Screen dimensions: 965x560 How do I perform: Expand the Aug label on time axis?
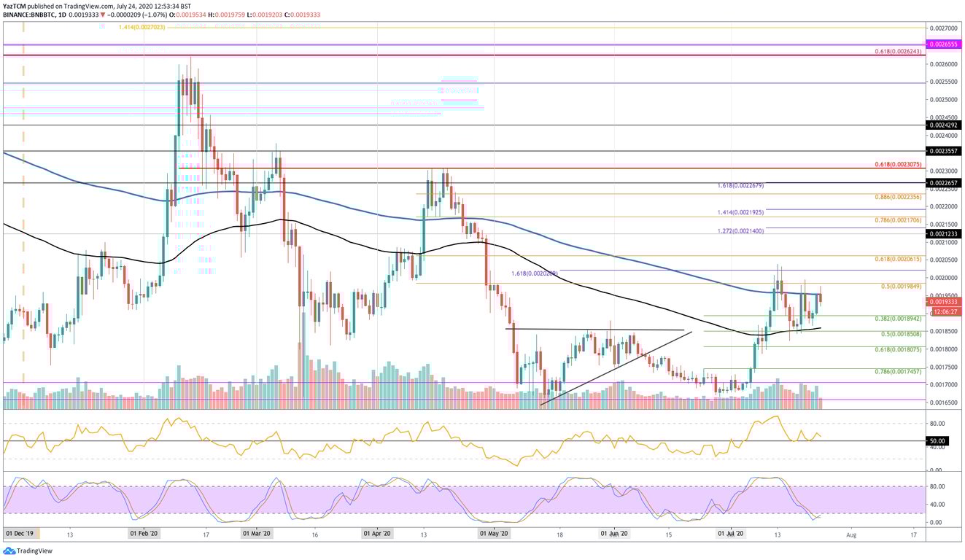(x=850, y=534)
